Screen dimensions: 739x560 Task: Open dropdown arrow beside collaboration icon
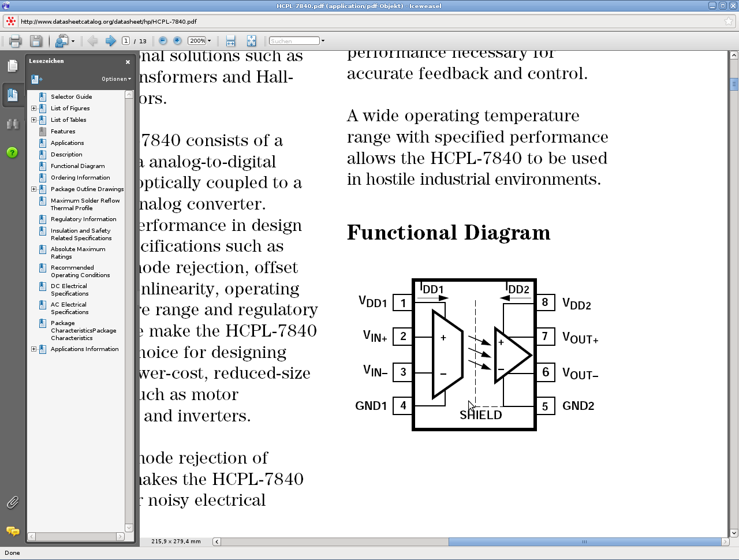(x=73, y=41)
